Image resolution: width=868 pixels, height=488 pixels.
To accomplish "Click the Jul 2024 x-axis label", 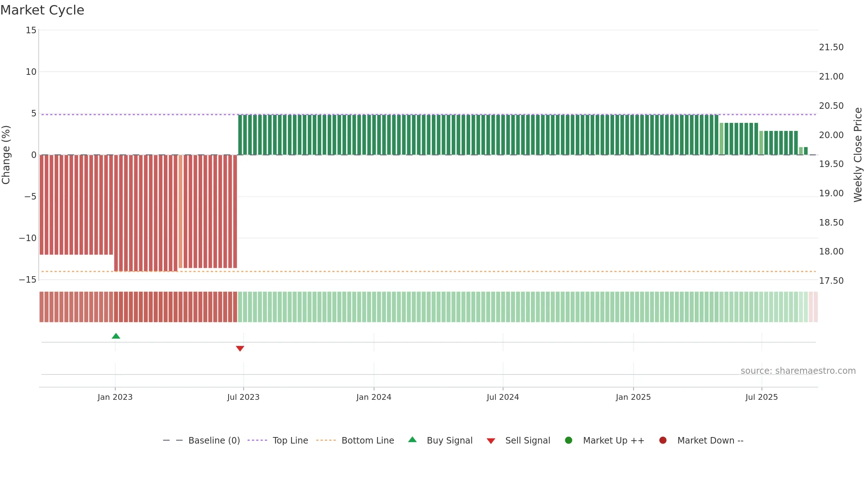I will (x=503, y=397).
